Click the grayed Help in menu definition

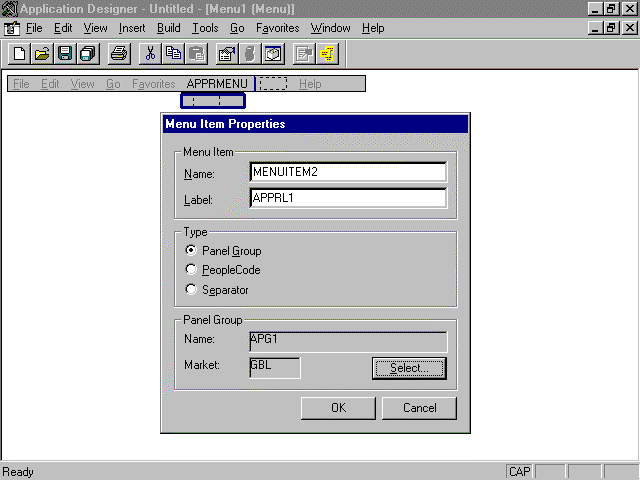pyautogui.click(x=310, y=84)
